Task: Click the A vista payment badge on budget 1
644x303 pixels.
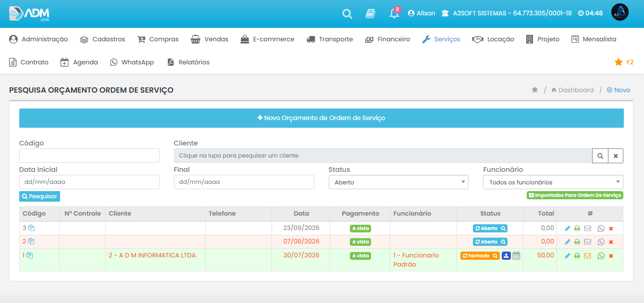Action: point(360,256)
